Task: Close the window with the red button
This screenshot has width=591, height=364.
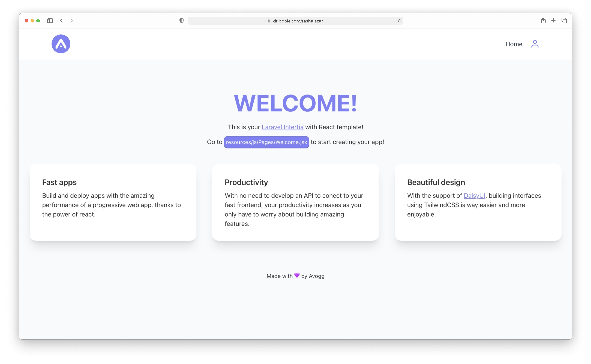Action: click(x=27, y=21)
